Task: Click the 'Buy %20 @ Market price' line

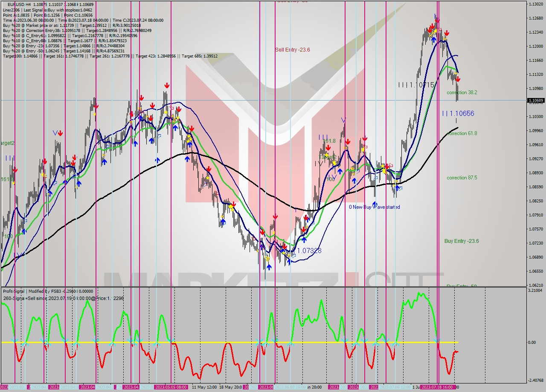Action: (x=72, y=25)
